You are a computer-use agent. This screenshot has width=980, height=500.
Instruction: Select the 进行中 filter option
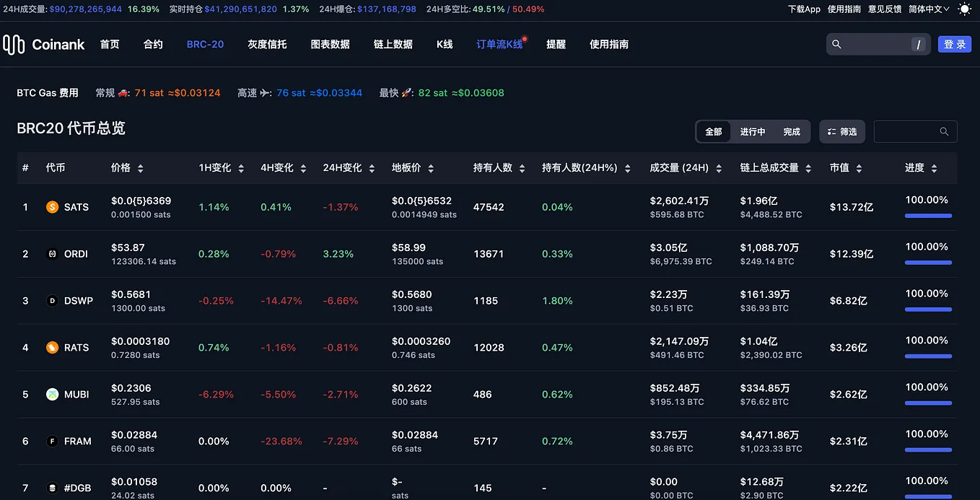pos(753,132)
